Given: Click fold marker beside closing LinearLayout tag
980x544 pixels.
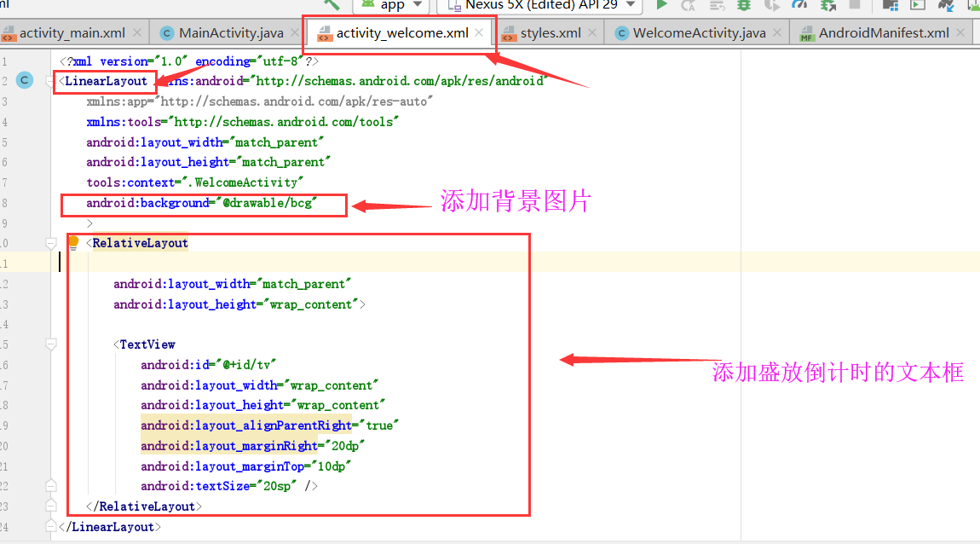Looking at the screenshot, I should (51, 526).
